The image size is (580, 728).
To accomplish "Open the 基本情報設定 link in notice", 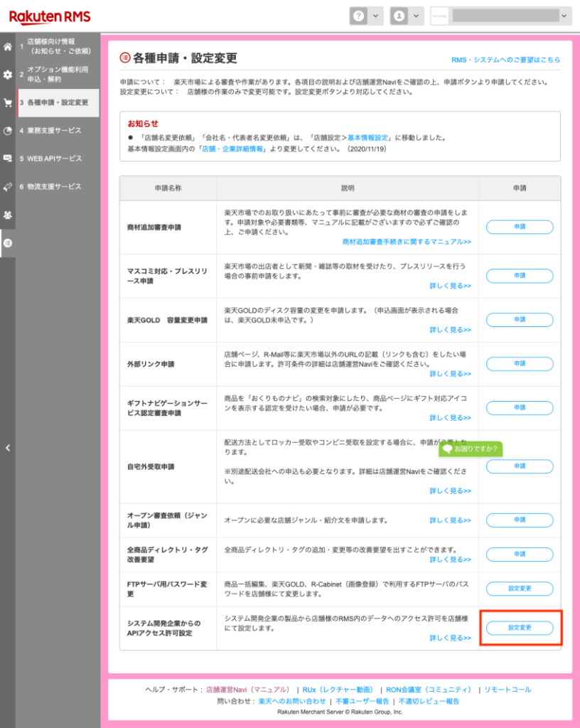I will point(370,137).
